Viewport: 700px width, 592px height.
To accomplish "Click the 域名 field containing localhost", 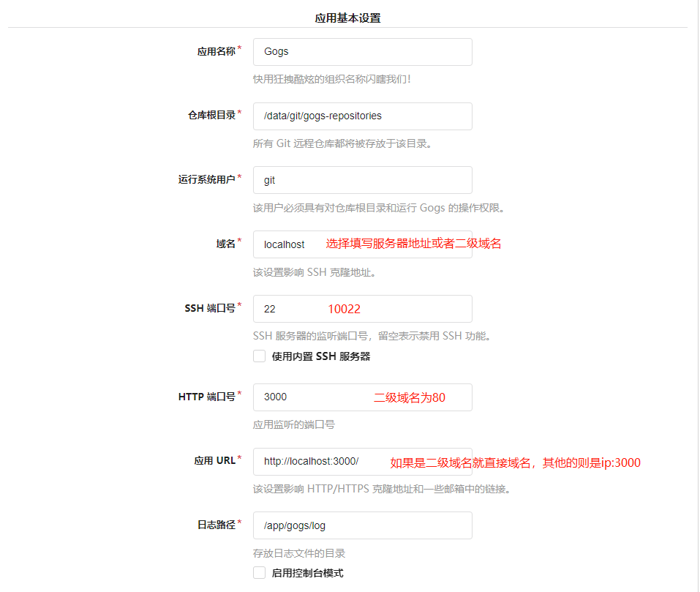I will pyautogui.click(x=363, y=244).
